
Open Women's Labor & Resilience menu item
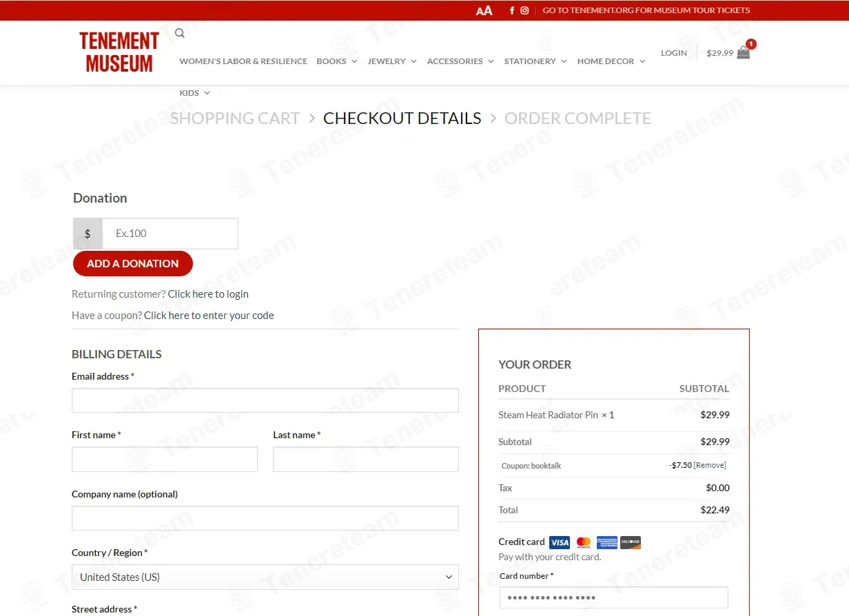click(243, 61)
